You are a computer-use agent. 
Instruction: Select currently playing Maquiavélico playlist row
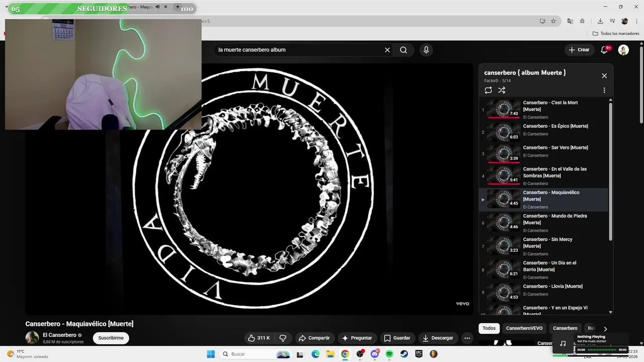[x=543, y=199]
